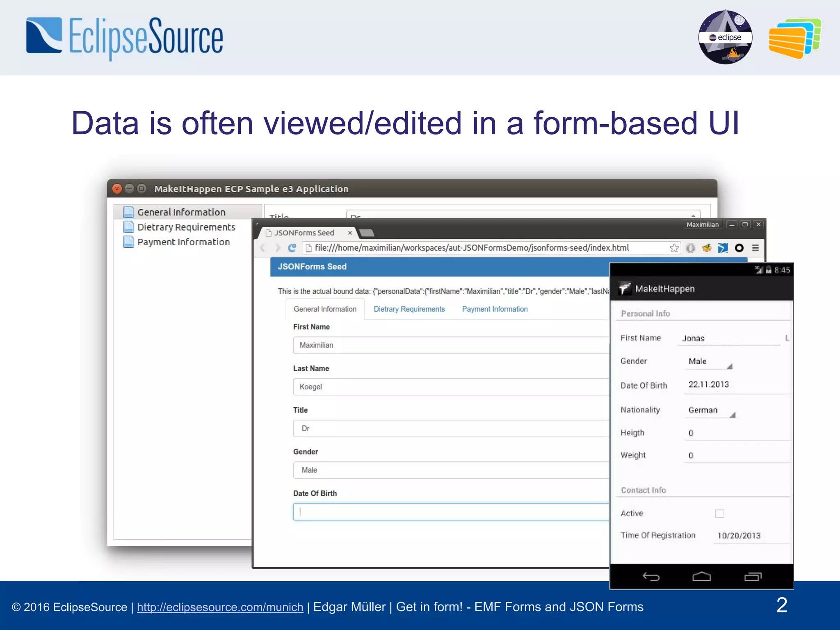This screenshot has width=840, height=630.
Task: Tap the Android home navigation icon
Action: [702, 577]
